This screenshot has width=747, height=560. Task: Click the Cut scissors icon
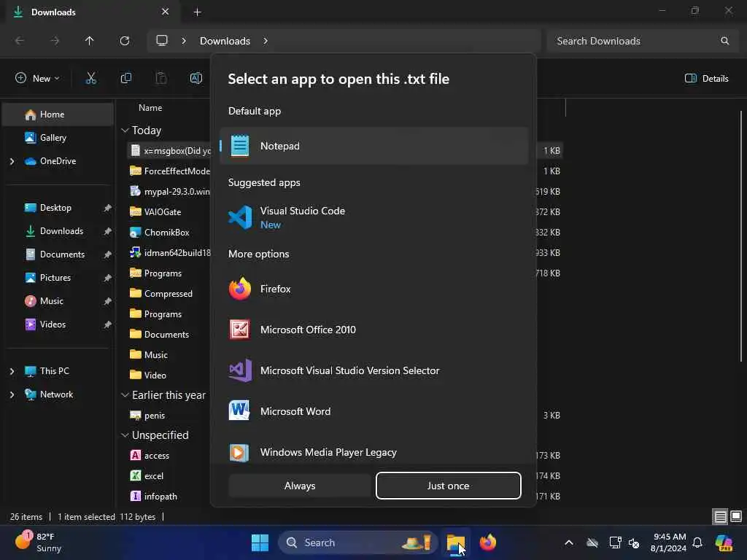click(90, 78)
